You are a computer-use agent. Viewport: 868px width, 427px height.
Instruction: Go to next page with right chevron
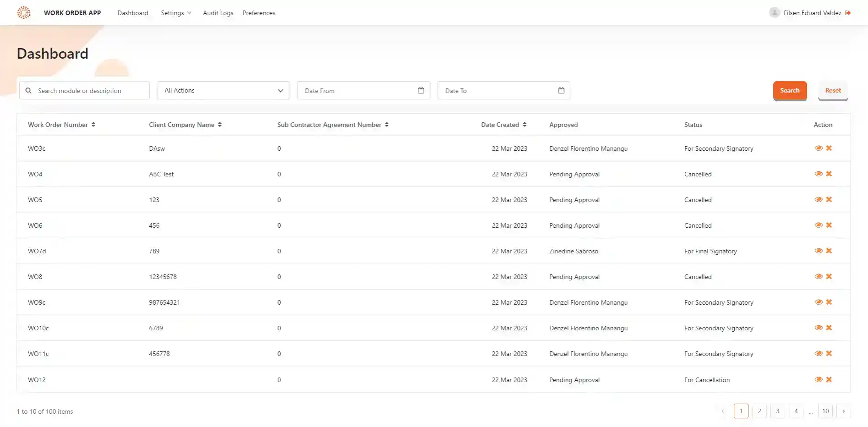(844, 411)
